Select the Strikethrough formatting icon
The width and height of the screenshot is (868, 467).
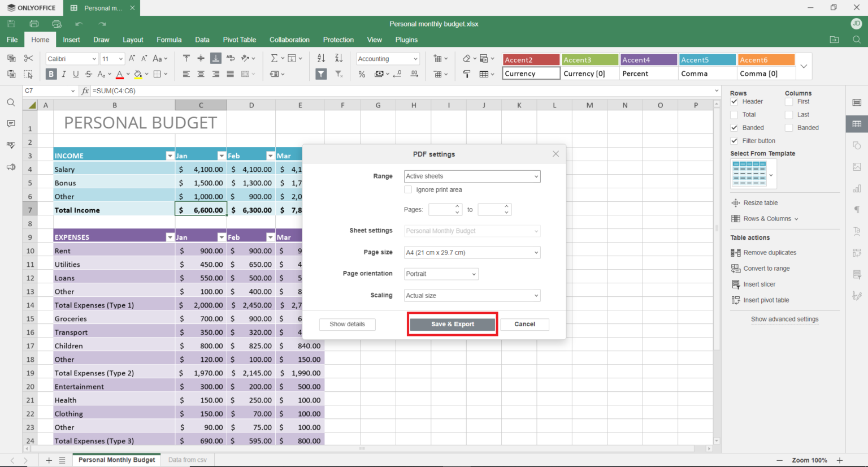point(88,74)
